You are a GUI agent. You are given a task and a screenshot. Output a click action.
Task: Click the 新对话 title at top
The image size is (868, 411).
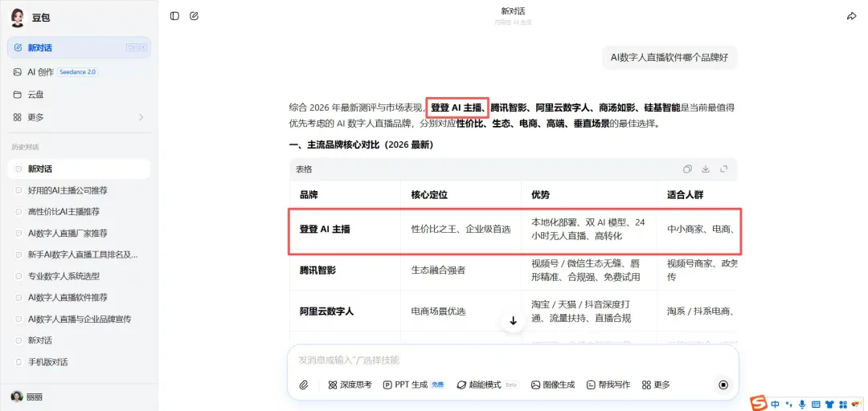click(513, 11)
